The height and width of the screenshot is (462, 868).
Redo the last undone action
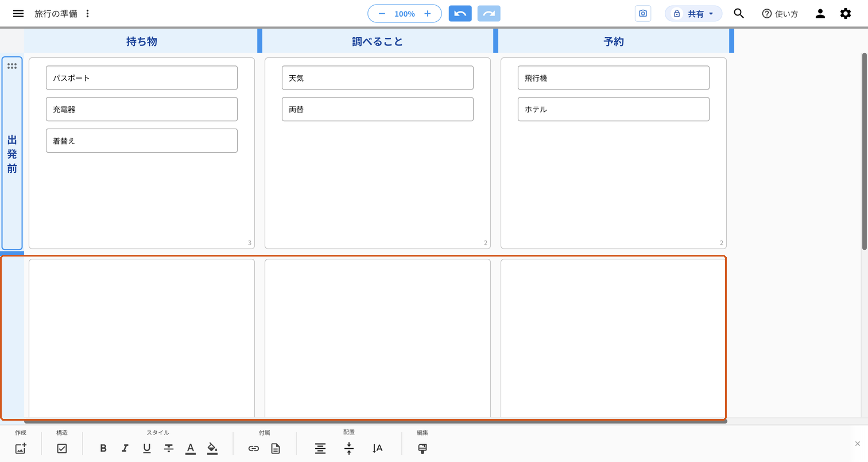click(489, 13)
